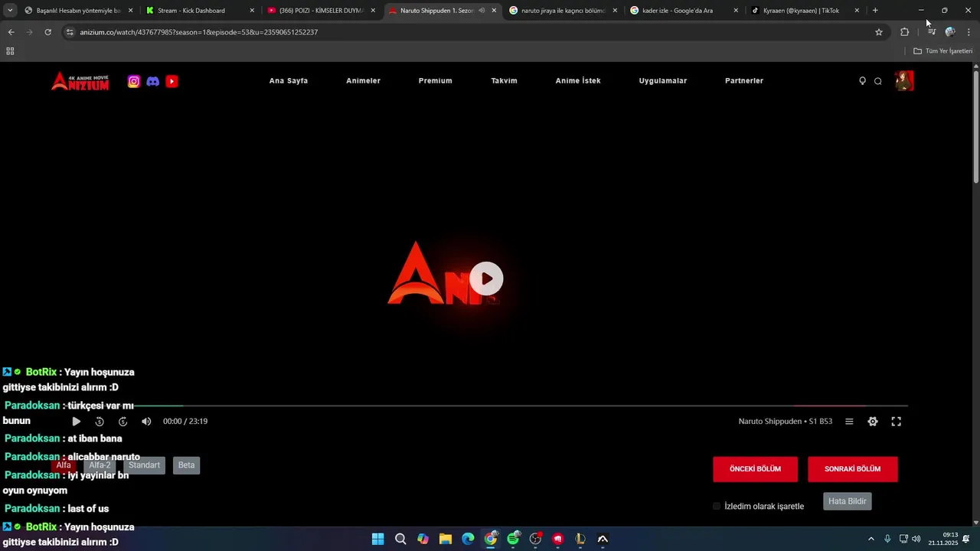Open the Chrome three-dot menu

969,32
